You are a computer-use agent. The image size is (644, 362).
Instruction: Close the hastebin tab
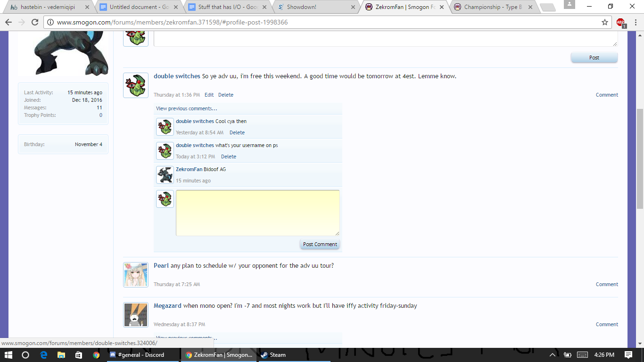(x=87, y=7)
